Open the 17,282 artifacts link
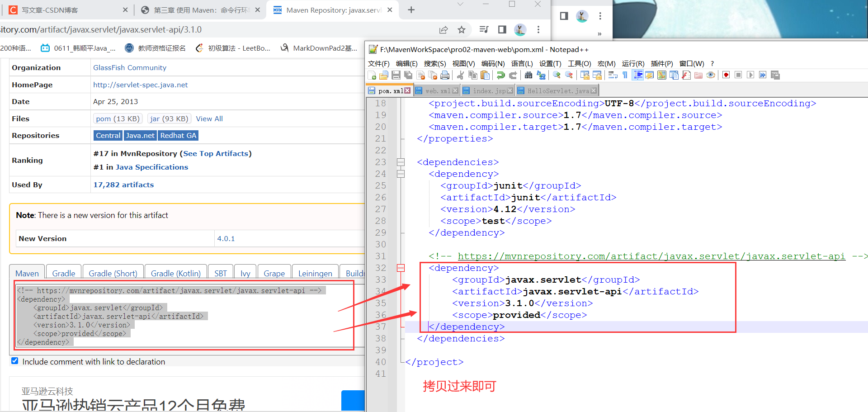Image resolution: width=868 pixels, height=412 pixels. pos(123,185)
